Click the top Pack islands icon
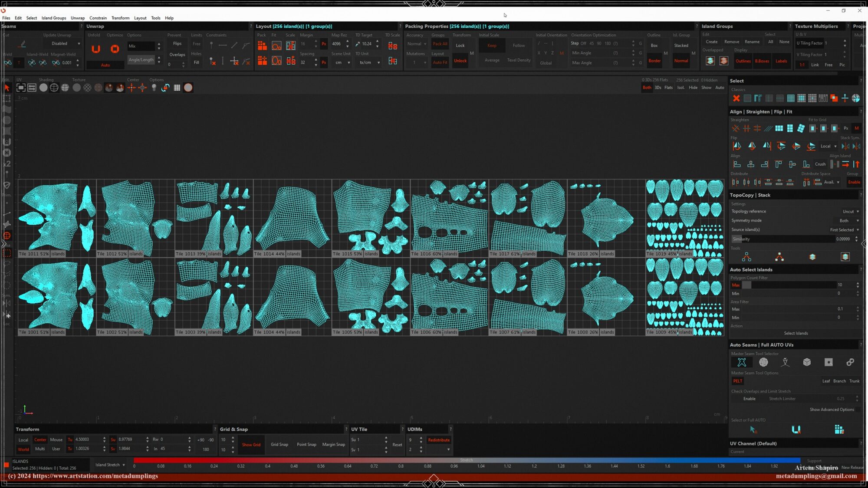 [262, 46]
